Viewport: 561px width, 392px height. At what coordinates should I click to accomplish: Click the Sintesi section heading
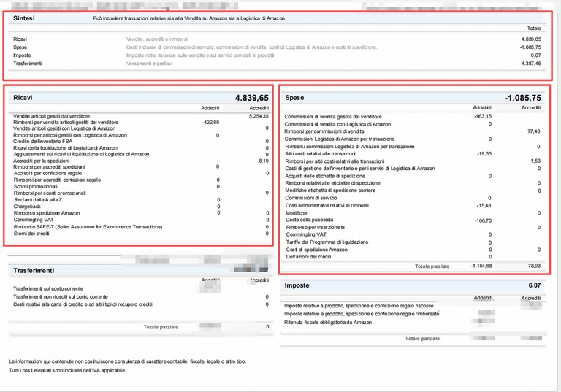(24, 18)
